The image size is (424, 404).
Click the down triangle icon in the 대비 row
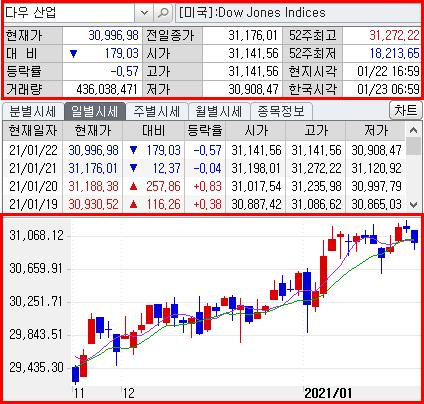(74, 54)
